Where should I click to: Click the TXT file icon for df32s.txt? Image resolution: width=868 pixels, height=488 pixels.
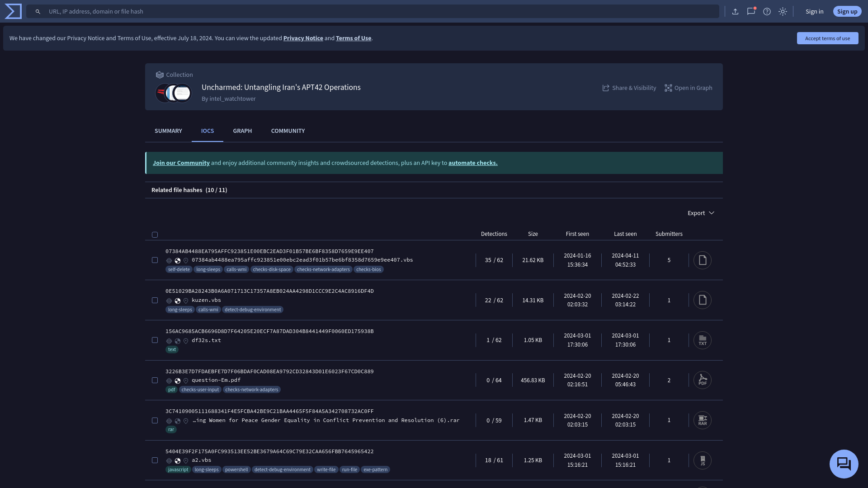tap(703, 340)
